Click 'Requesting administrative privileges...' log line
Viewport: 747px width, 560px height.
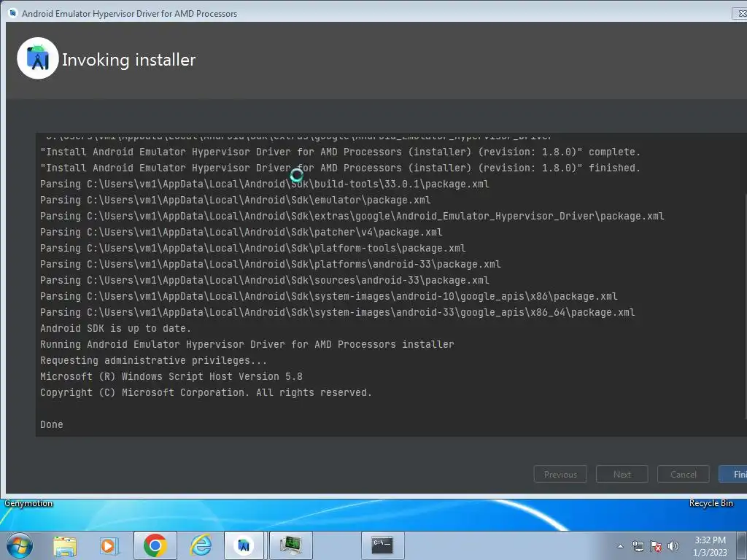pos(153,360)
